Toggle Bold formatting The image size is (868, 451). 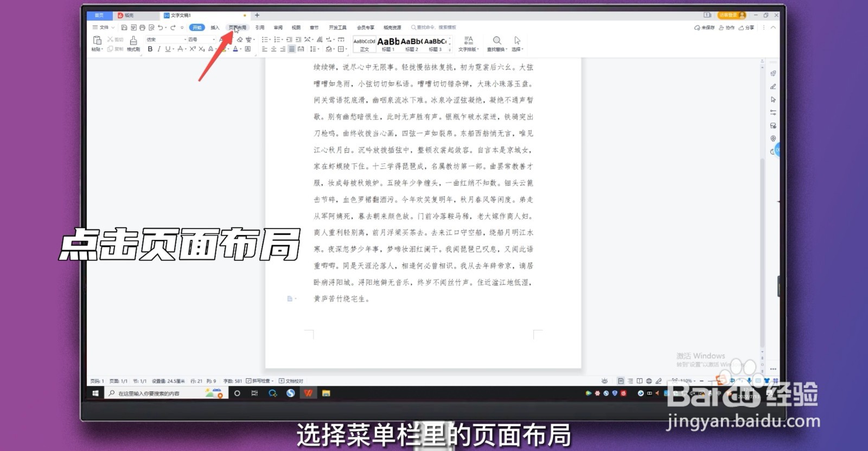tap(150, 49)
